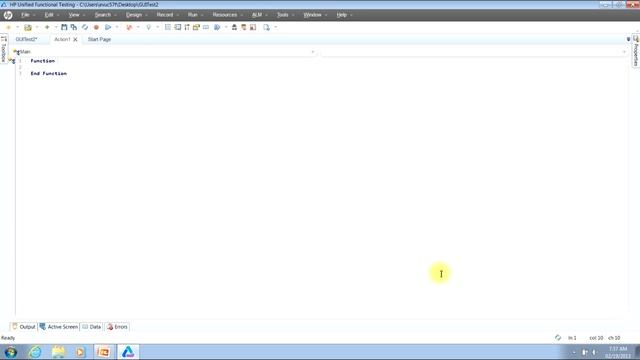This screenshot has width=640, height=360.
Task: Start recording with the red Record icon
Action: [x=96, y=27]
